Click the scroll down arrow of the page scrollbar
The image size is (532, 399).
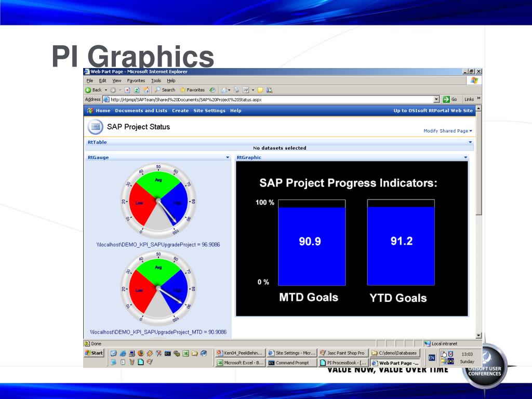(478, 335)
